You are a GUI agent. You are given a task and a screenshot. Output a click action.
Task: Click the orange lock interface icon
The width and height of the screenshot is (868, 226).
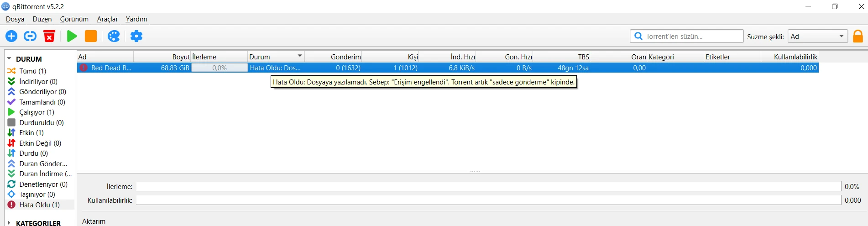pos(858,37)
